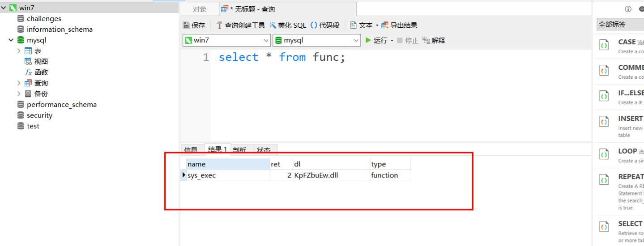
Task: Click the type column header
Action: point(390,164)
